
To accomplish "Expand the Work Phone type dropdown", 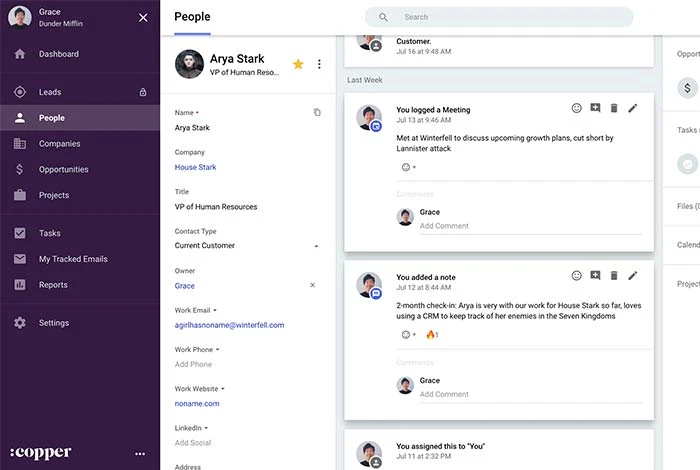I will click(x=217, y=349).
